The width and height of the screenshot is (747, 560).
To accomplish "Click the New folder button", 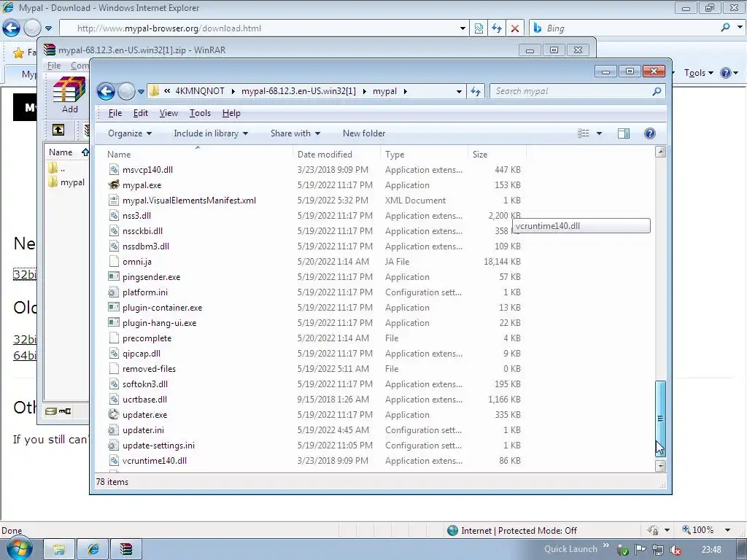I will pyautogui.click(x=364, y=133).
